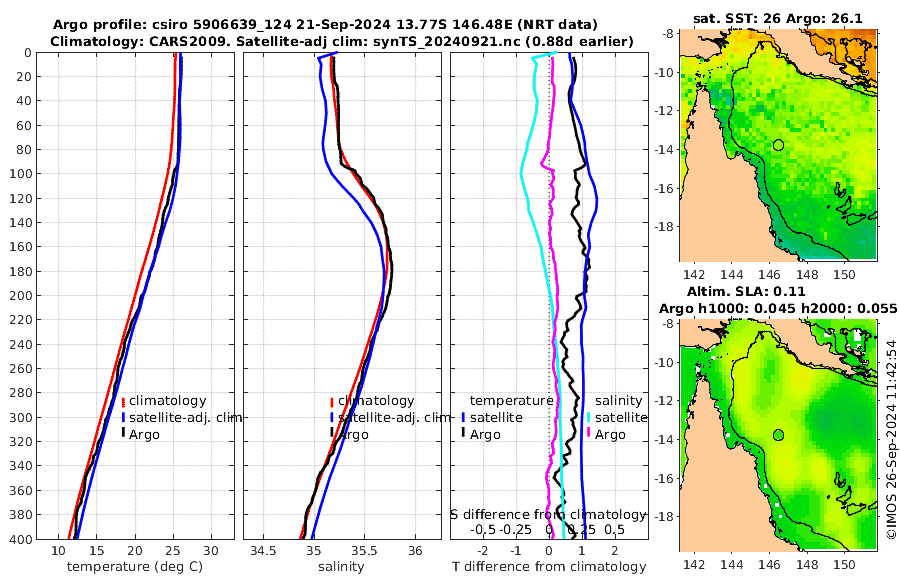Click the black Argo legend swatch in temperature plot
The height and width of the screenshot is (580, 900).
tap(123, 434)
